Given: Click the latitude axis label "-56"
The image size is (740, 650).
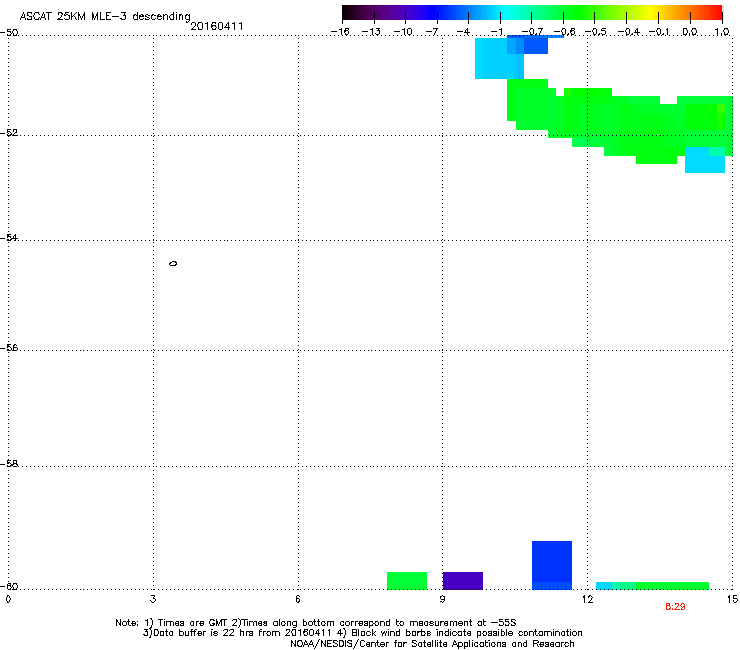Looking at the screenshot, I should point(9,347).
